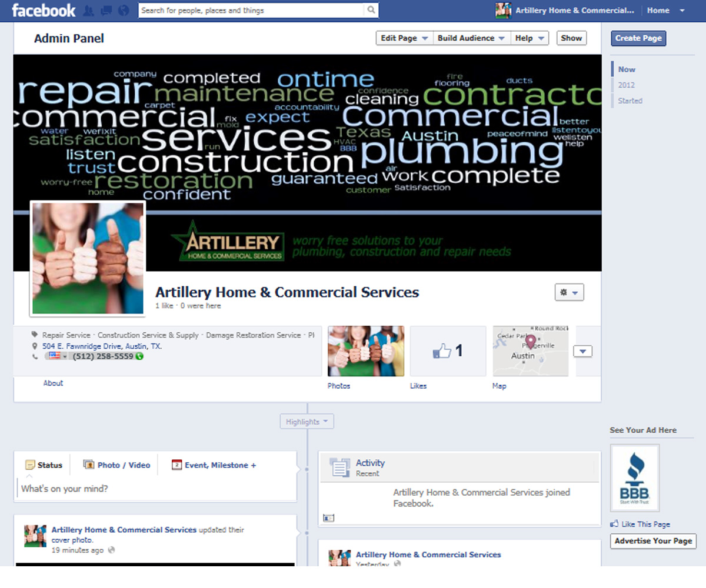This screenshot has width=706, height=588.
Task: Click the location pin beside the address
Action: (x=34, y=346)
